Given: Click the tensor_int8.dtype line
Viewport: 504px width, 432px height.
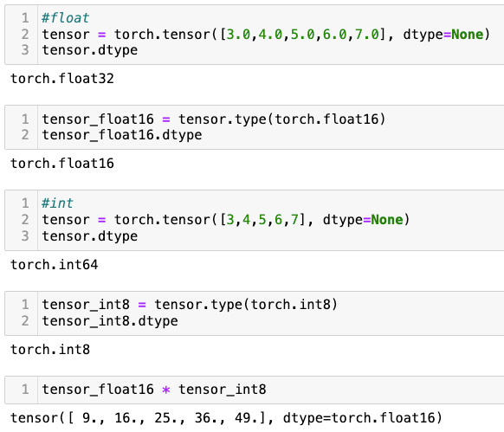Looking at the screenshot, I should (110, 321).
